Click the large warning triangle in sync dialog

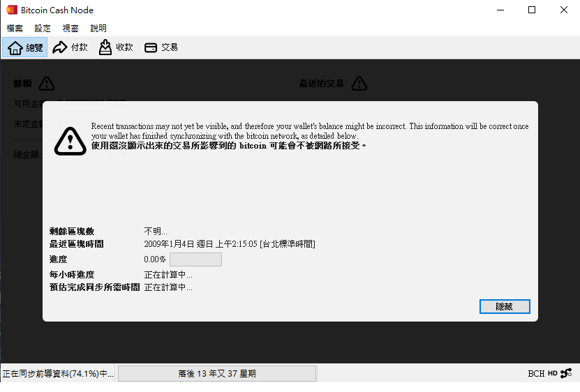(70, 142)
